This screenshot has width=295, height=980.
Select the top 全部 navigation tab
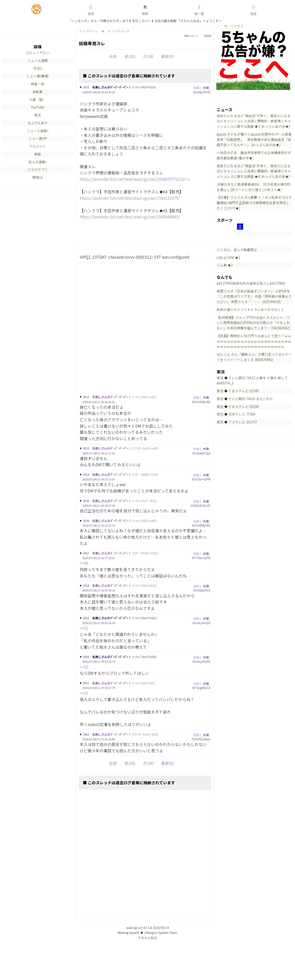pyautogui.click(x=113, y=57)
